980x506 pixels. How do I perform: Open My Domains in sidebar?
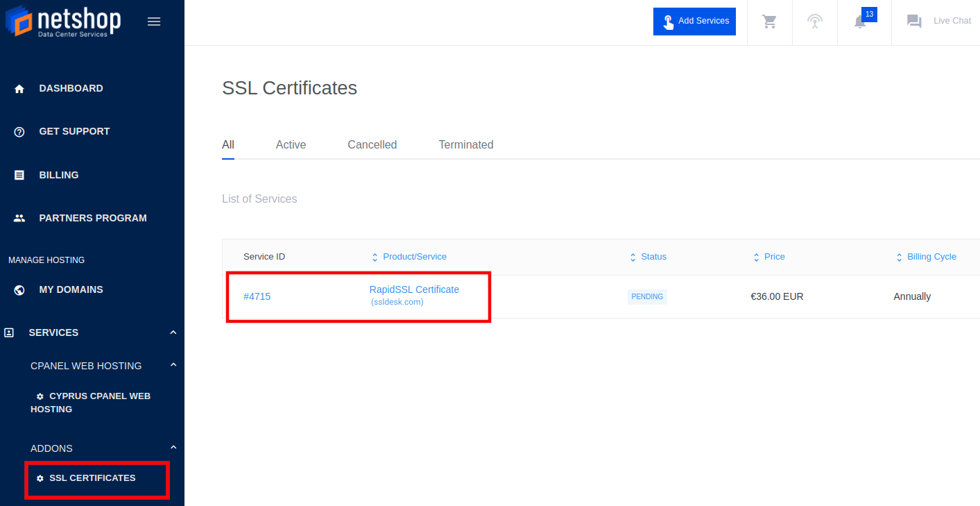(71, 289)
